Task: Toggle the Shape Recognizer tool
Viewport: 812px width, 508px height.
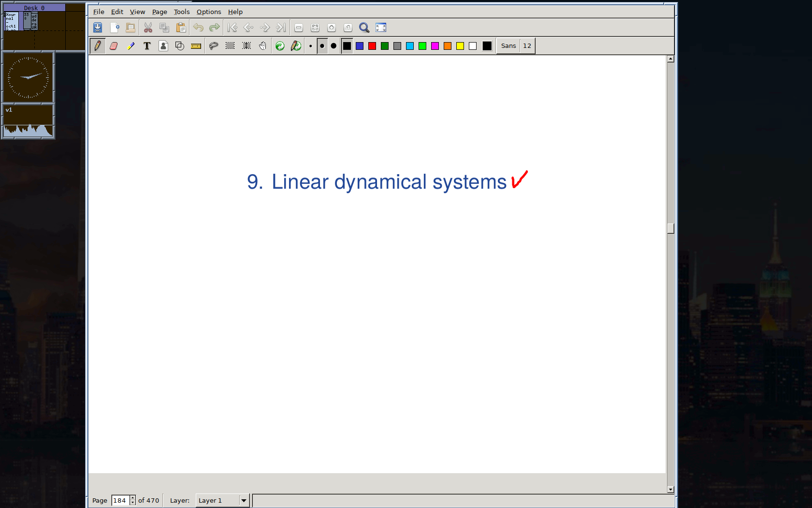Action: 180,46
